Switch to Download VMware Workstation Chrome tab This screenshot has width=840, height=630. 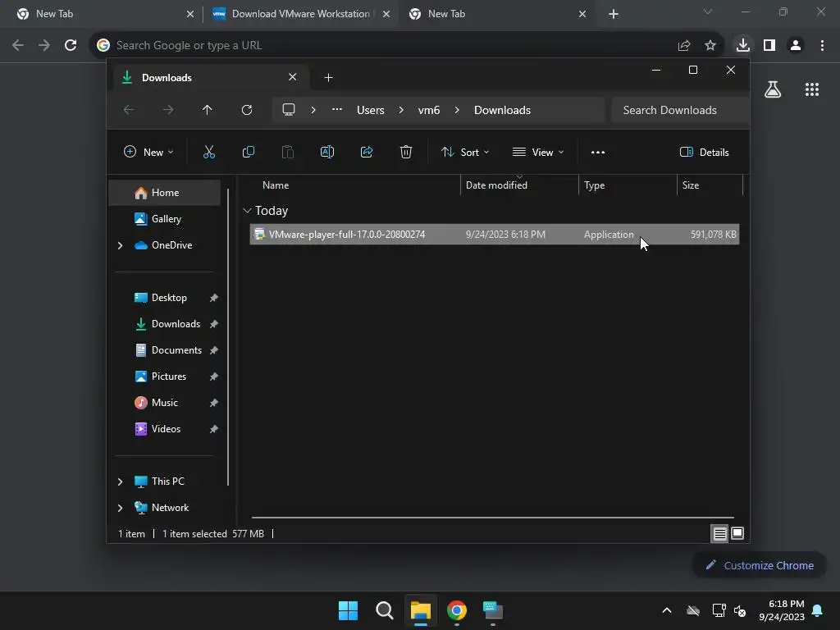(x=300, y=14)
